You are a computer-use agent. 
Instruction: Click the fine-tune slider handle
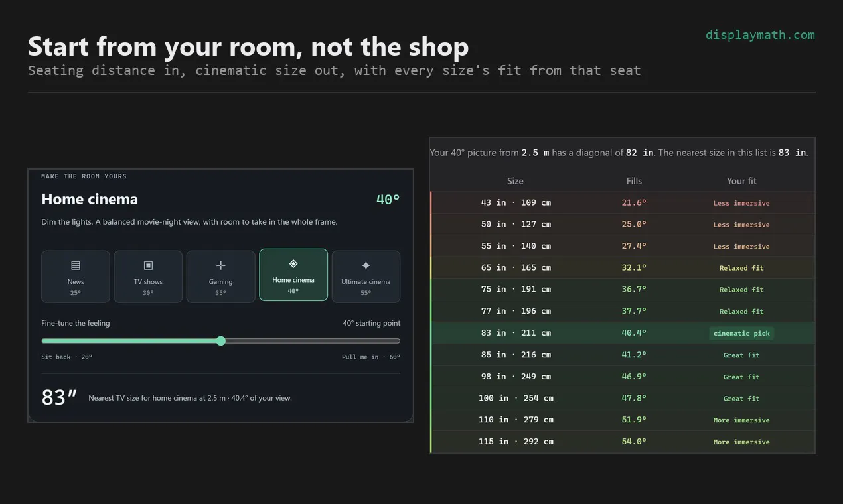coord(221,341)
